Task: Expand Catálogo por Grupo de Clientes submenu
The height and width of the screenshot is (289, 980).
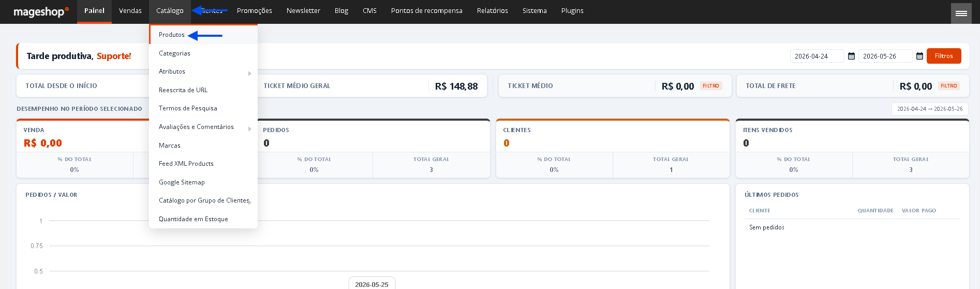Action: (250, 203)
